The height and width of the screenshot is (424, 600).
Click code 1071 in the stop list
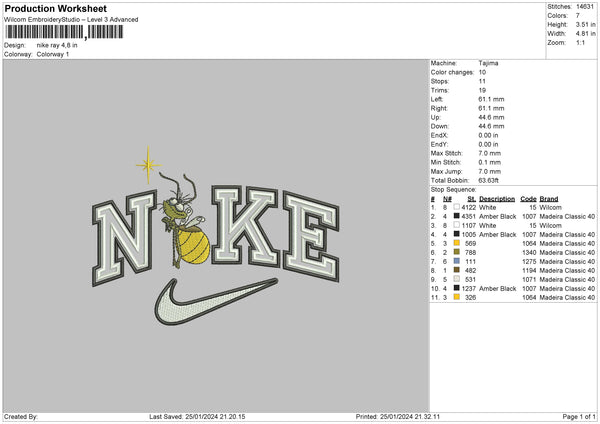[x=529, y=279]
